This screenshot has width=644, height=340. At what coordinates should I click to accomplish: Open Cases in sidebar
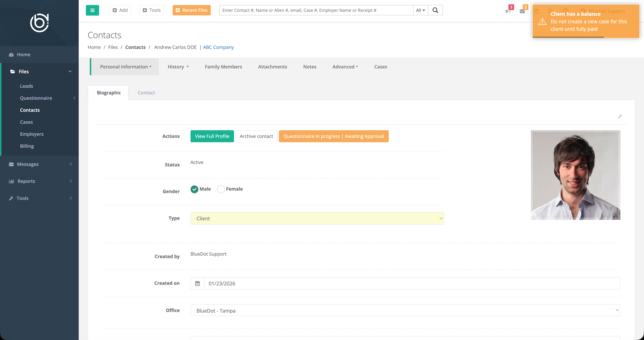[x=26, y=122]
